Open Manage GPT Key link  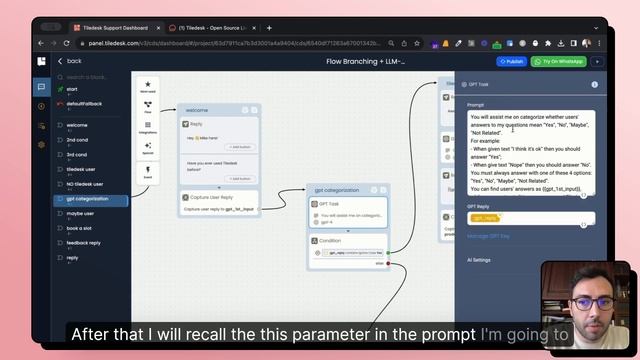pos(488,236)
